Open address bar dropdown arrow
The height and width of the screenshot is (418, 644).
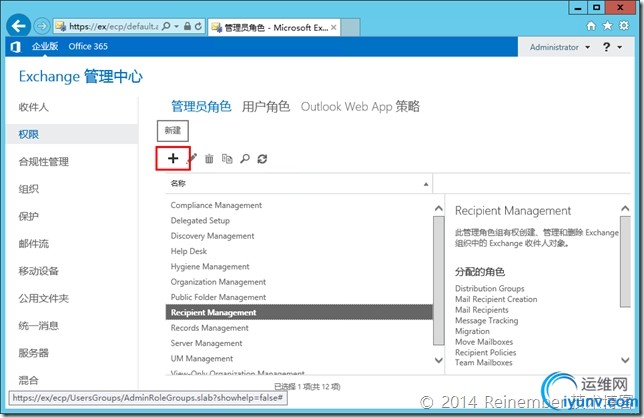177,26
